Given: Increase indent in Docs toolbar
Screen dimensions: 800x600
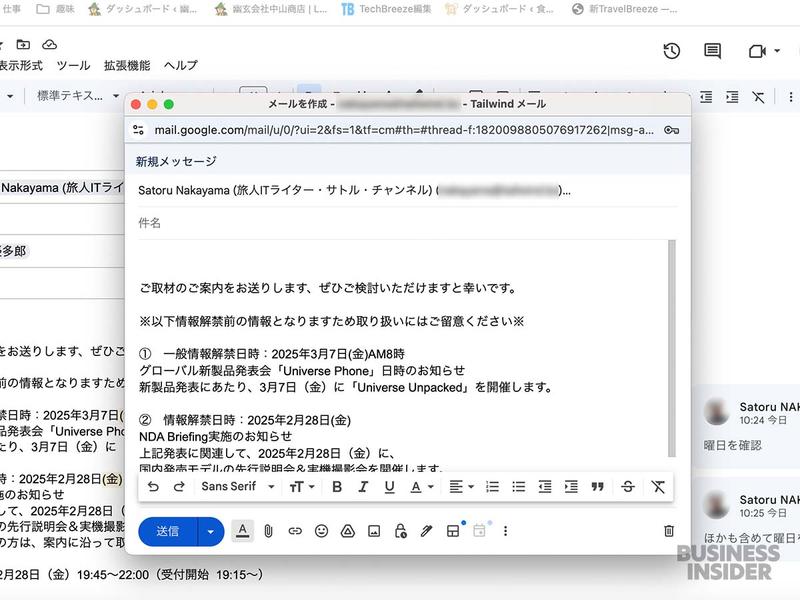Looking at the screenshot, I should (x=732, y=96).
